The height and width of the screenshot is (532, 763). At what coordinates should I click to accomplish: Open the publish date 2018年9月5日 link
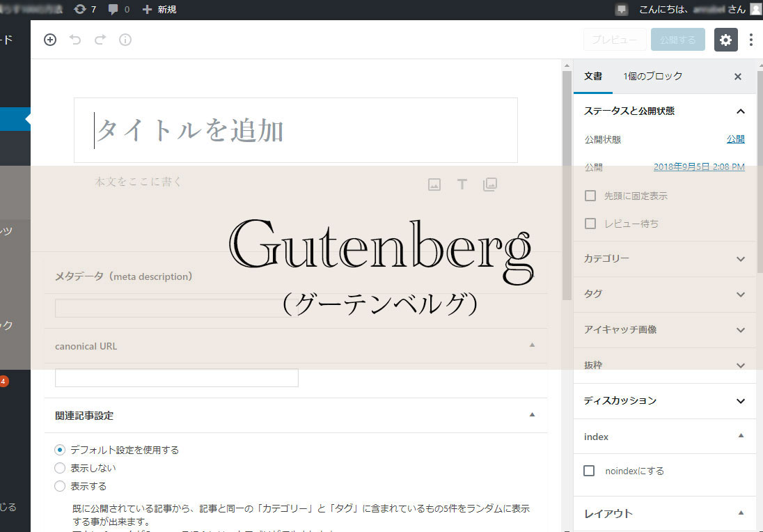(699, 167)
